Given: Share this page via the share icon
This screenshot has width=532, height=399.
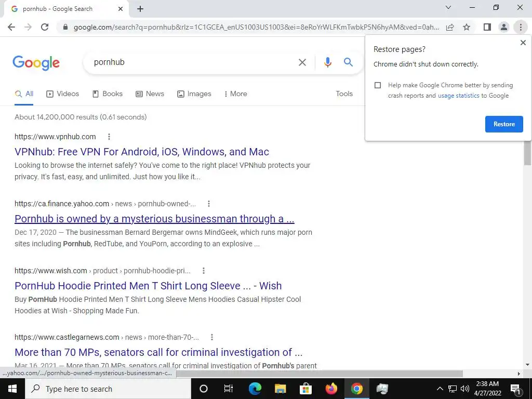Looking at the screenshot, I should click(450, 27).
